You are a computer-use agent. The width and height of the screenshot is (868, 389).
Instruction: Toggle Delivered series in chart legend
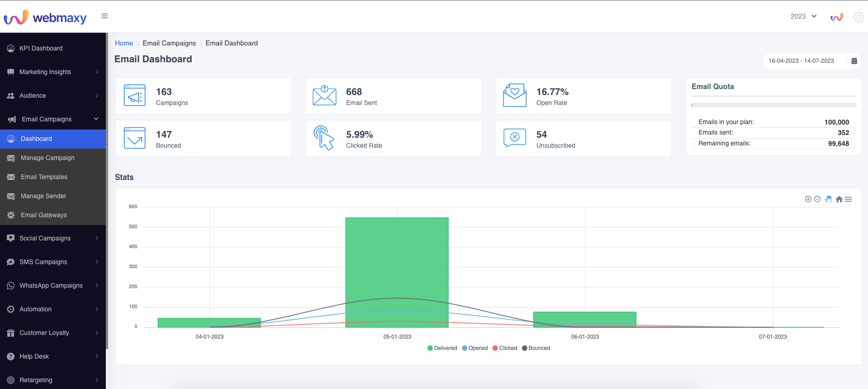[x=442, y=348]
